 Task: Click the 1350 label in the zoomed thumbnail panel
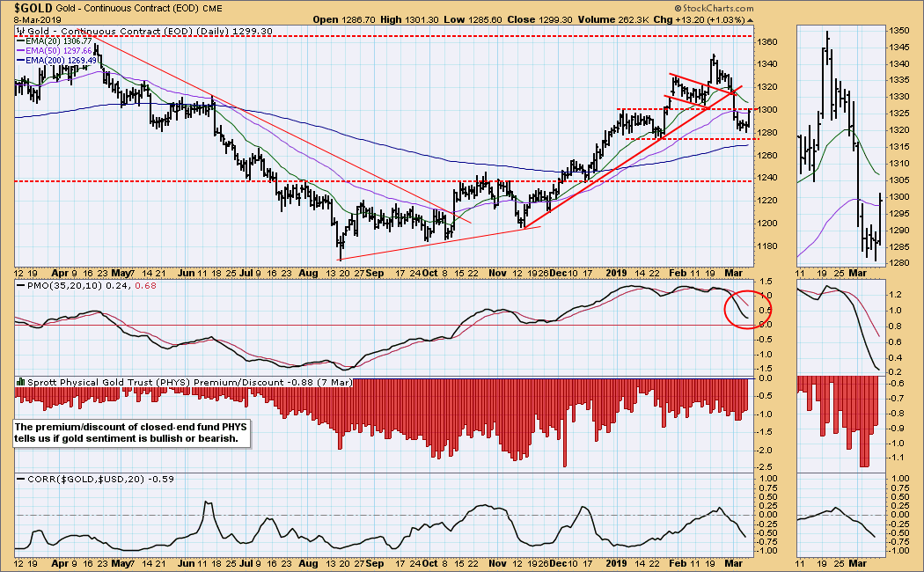[x=899, y=31]
